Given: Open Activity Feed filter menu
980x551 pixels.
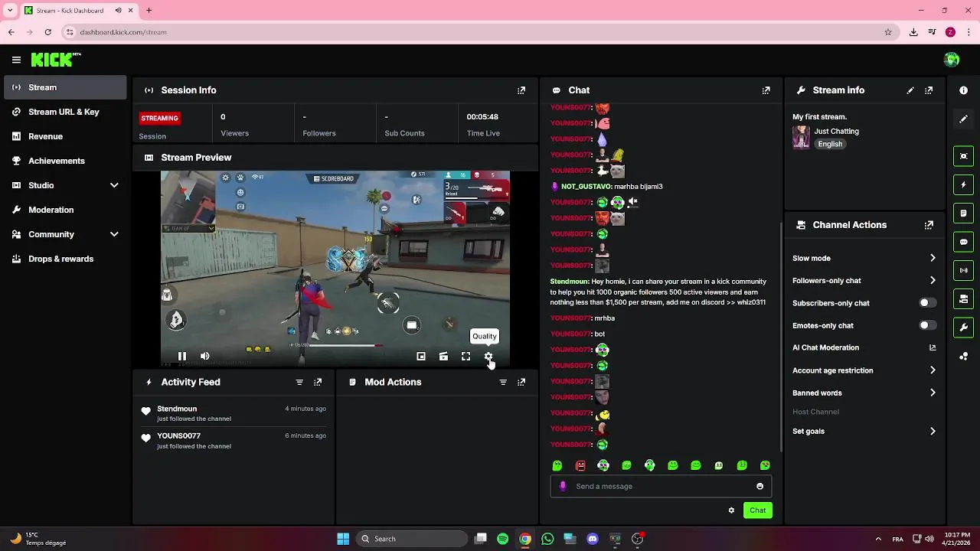Looking at the screenshot, I should pos(299,382).
